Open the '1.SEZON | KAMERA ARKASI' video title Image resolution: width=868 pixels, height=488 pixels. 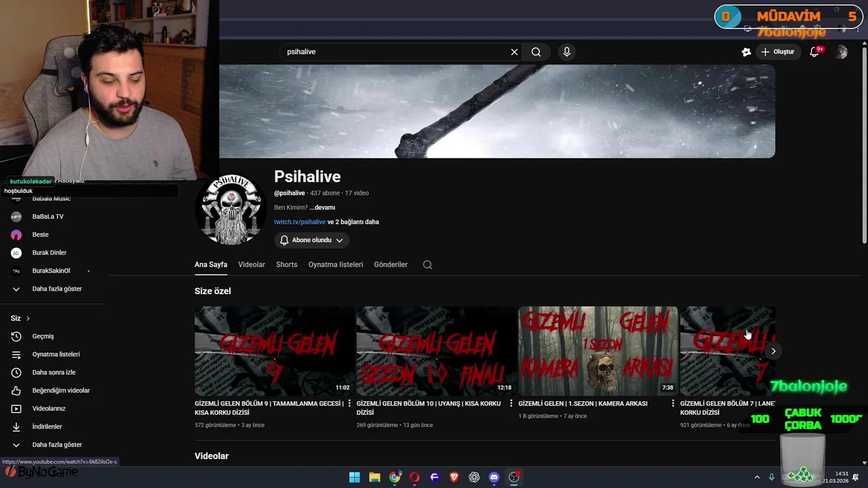point(583,403)
